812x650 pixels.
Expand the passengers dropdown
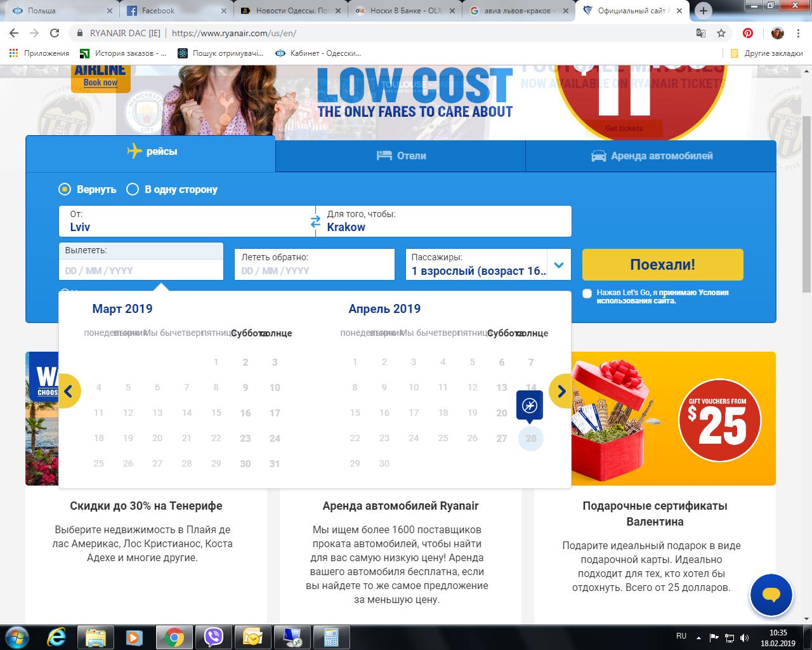coord(558,265)
